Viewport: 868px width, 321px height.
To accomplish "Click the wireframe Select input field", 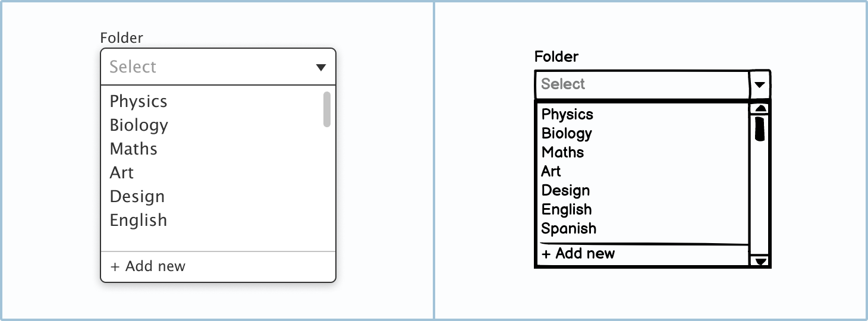I will [642, 84].
